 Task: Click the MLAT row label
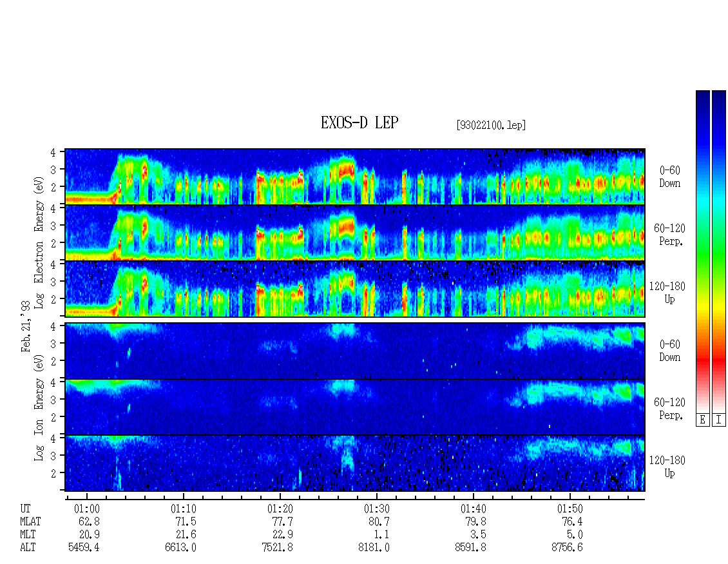[31, 521]
